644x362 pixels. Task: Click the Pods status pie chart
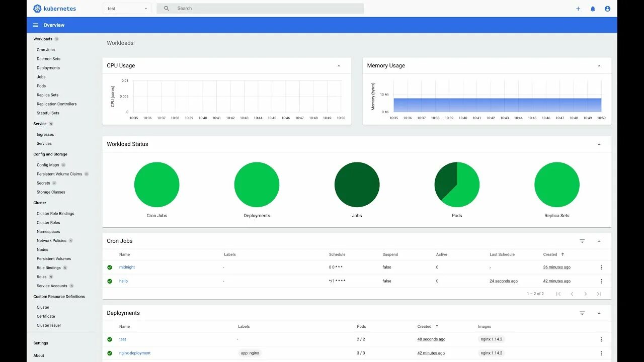pos(456,185)
